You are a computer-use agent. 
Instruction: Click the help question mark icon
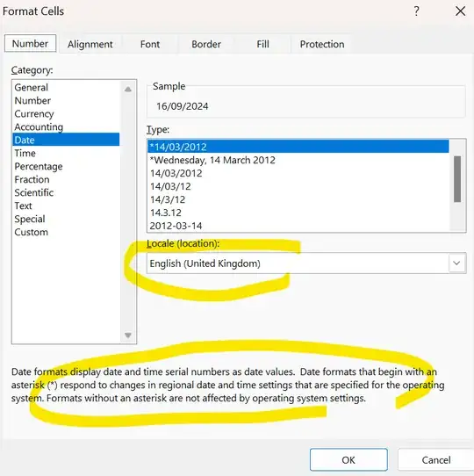coord(417,11)
